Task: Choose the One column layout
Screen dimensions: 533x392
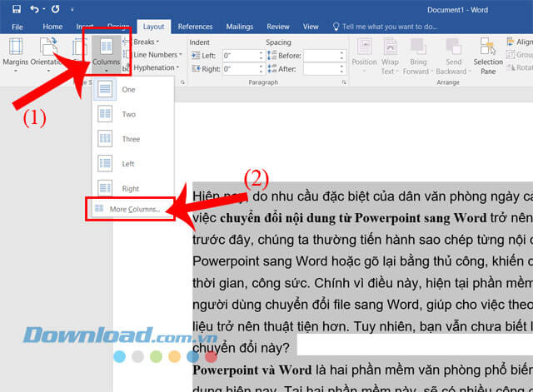Action: point(133,89)
